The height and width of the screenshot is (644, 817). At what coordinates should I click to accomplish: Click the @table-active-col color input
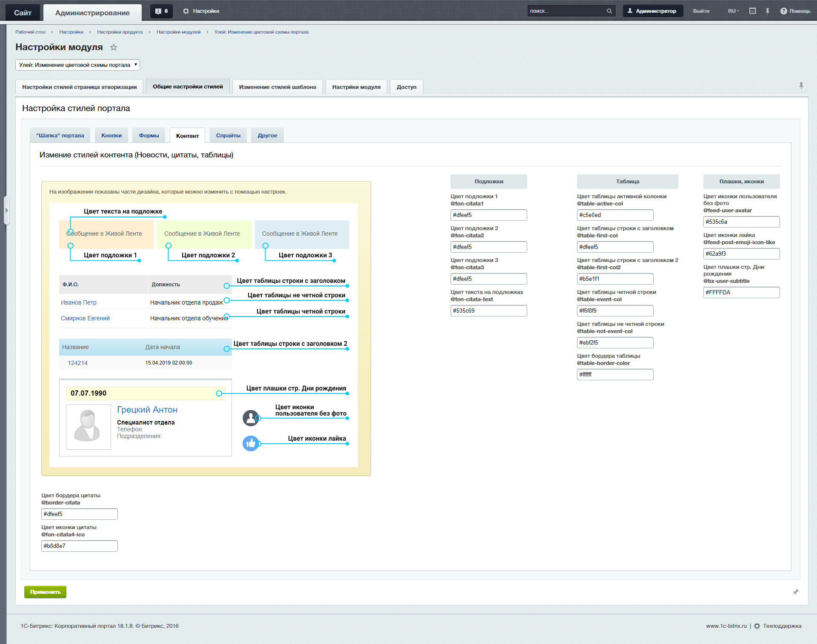coord(615,215)
